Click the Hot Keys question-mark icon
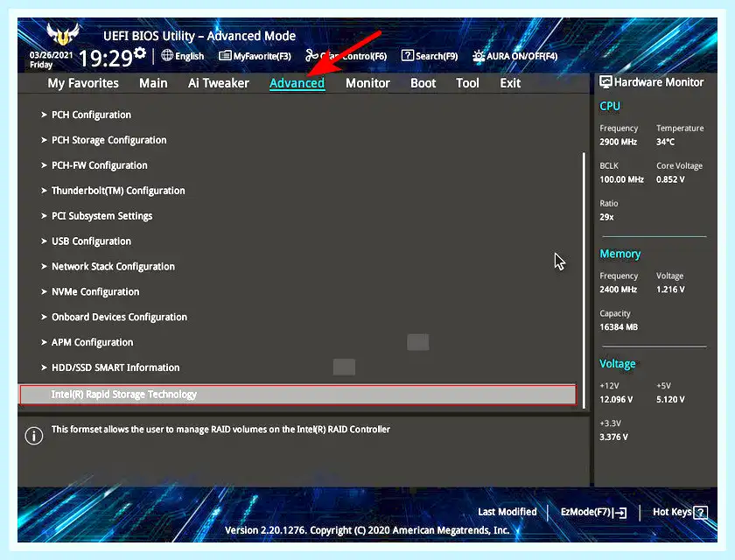 (701, 512)
